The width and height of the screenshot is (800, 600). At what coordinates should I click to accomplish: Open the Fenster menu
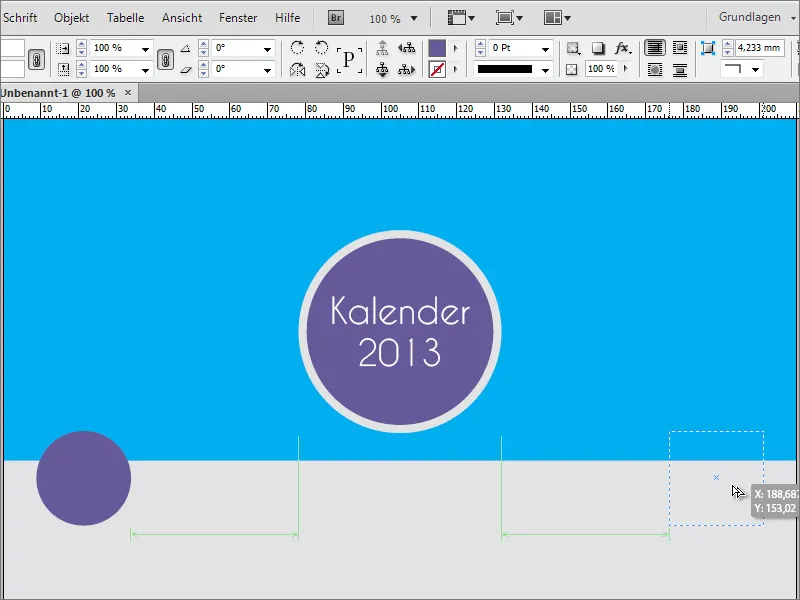238,18
